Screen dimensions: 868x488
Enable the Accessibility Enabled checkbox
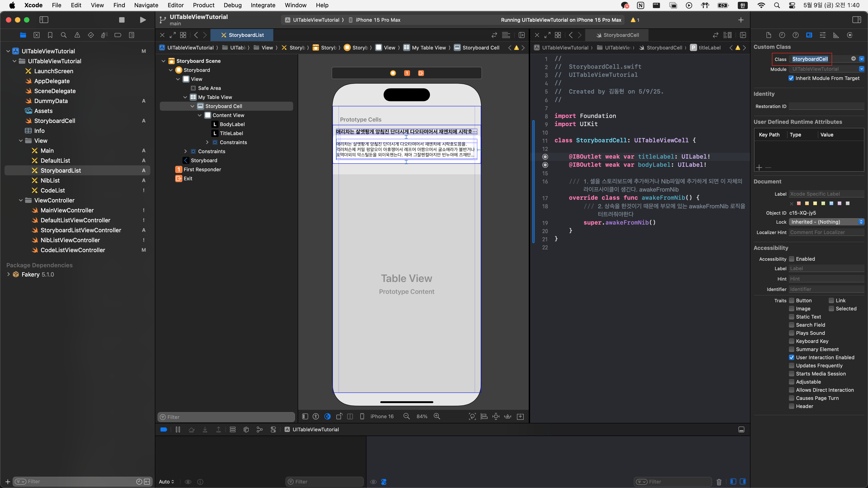(792, 259)
